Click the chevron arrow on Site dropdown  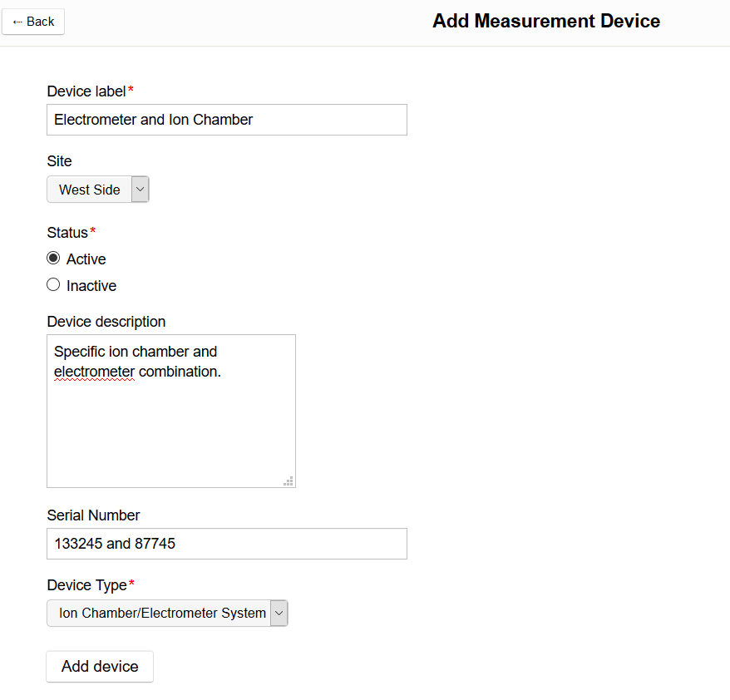tap(140, 190)
